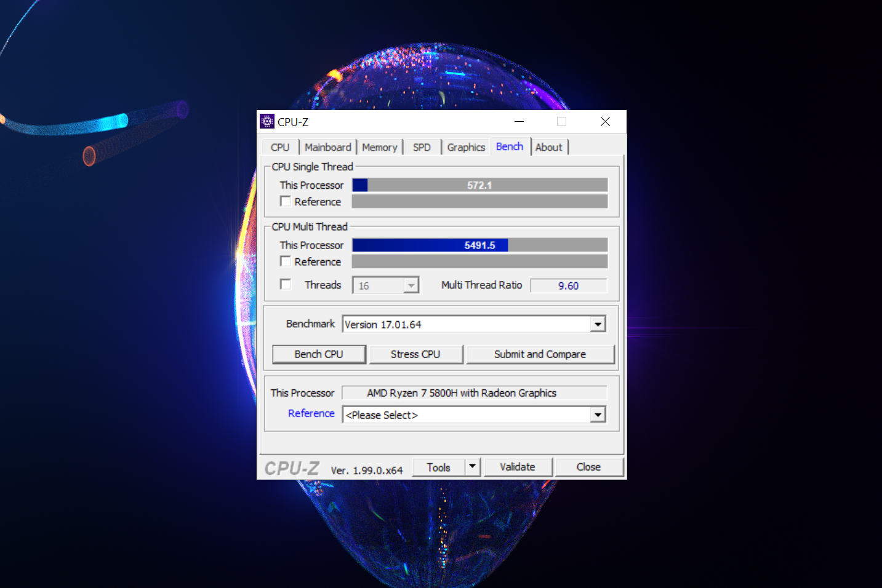
Task: Expand the Threads count dropdown
Action: pos(411,285)
